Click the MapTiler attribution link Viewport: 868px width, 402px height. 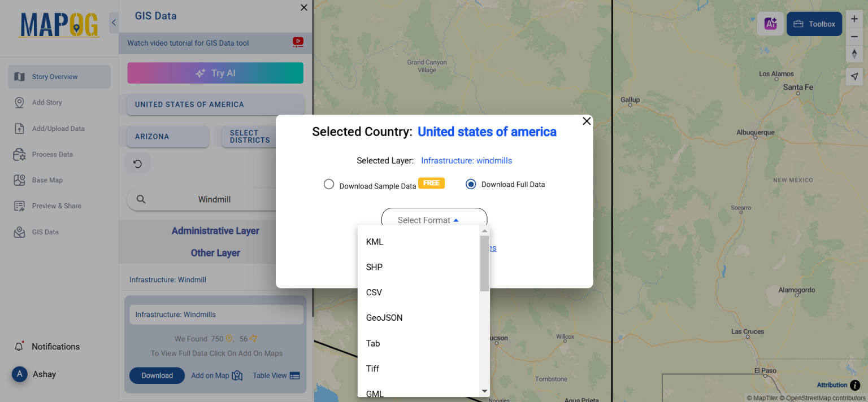point(762,398)
